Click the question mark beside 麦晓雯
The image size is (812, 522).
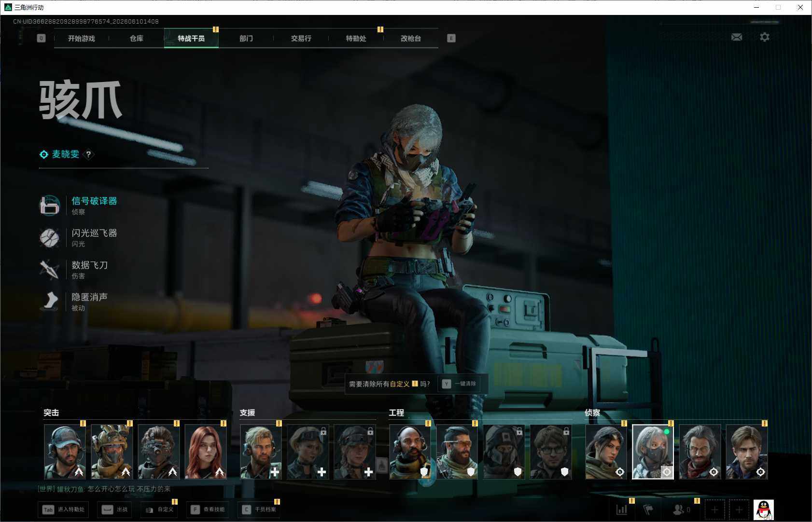pyautogui.click(x=88, y=154)
